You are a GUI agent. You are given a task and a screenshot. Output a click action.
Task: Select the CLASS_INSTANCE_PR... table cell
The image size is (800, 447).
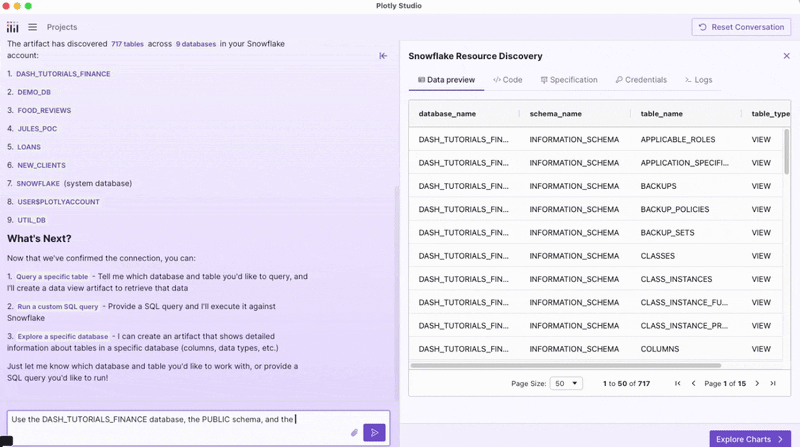pos(684,326)
